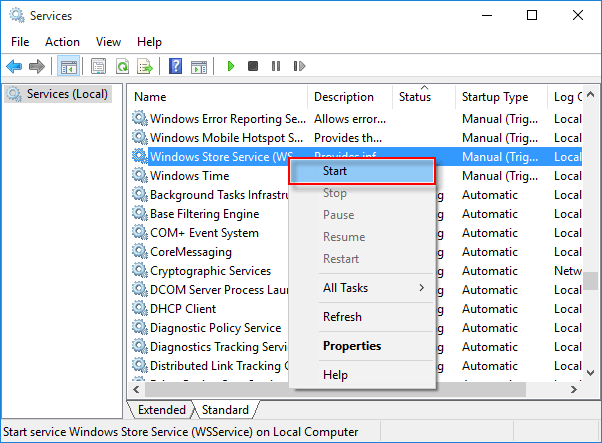Click the Back arrow in the toolbar
The width and height of the screenshot is (602, 443).
point(14,66)
